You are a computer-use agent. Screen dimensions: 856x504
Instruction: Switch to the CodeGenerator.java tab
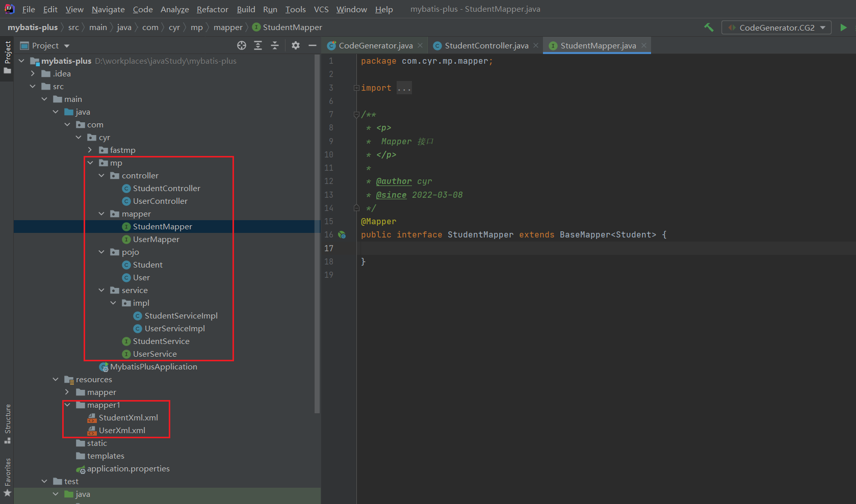click(375, 45)
